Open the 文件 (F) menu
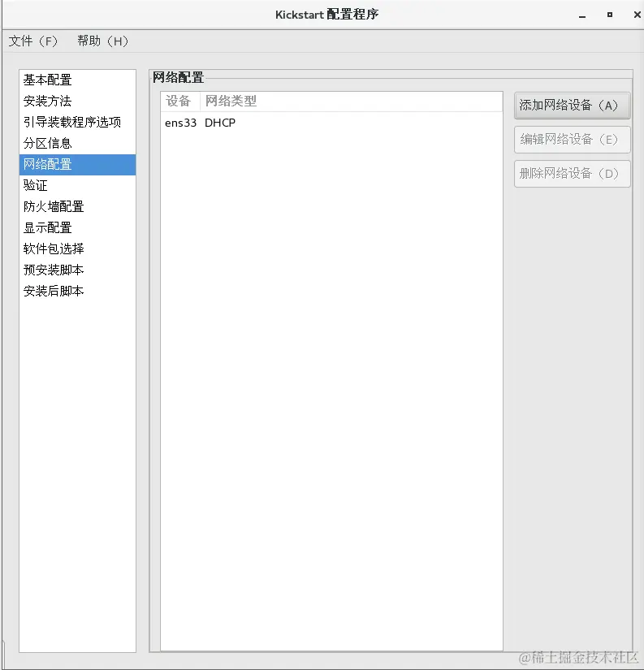Image resolution: width=644 pixels, height=670 pixels. tap(33, 41)
